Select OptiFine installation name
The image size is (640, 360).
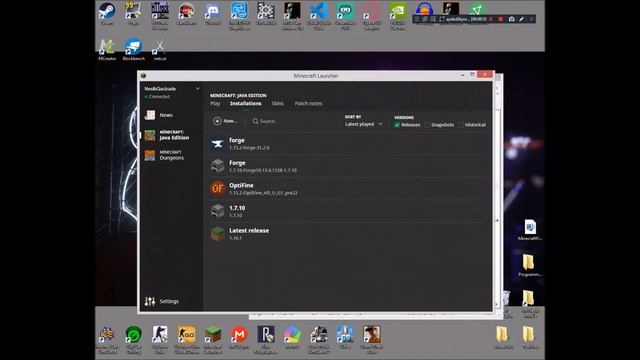(x=241, y=185)
